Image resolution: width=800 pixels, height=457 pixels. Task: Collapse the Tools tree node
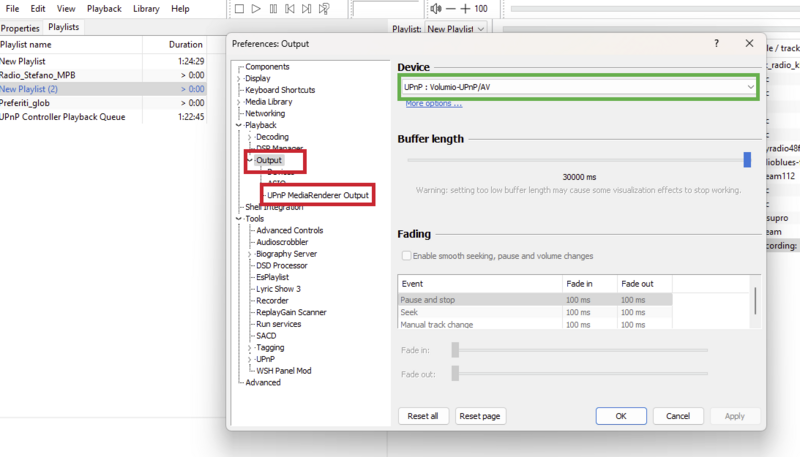click(x=238, y=218)
